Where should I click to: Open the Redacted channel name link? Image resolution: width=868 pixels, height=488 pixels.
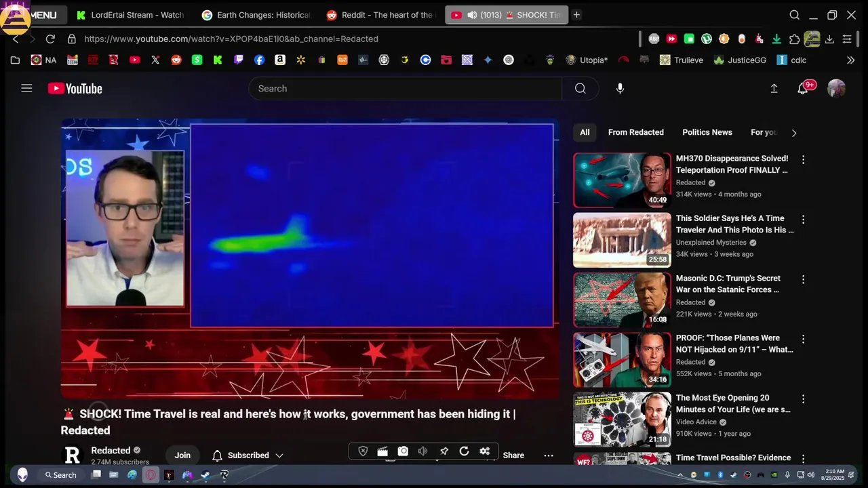(111, 450)
